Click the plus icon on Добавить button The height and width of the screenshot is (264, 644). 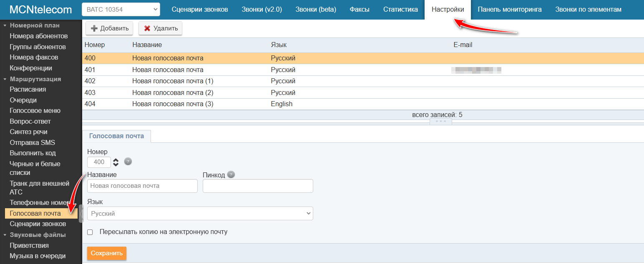(x=94, y=28)
